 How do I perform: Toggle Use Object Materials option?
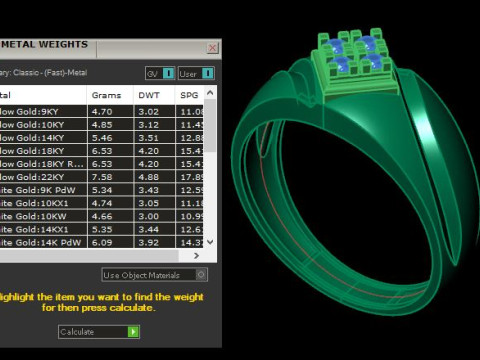coord(155,275)
